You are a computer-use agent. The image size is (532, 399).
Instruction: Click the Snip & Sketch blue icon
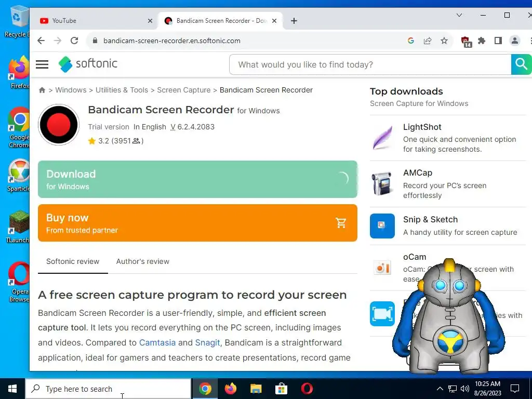coord(382,226)
